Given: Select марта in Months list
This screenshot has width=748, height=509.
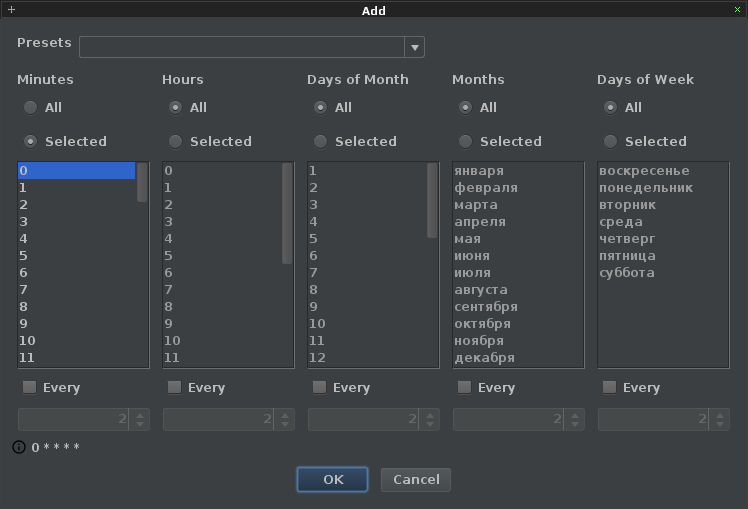Looking at the screenshot, I should click(x=519, y=205).
